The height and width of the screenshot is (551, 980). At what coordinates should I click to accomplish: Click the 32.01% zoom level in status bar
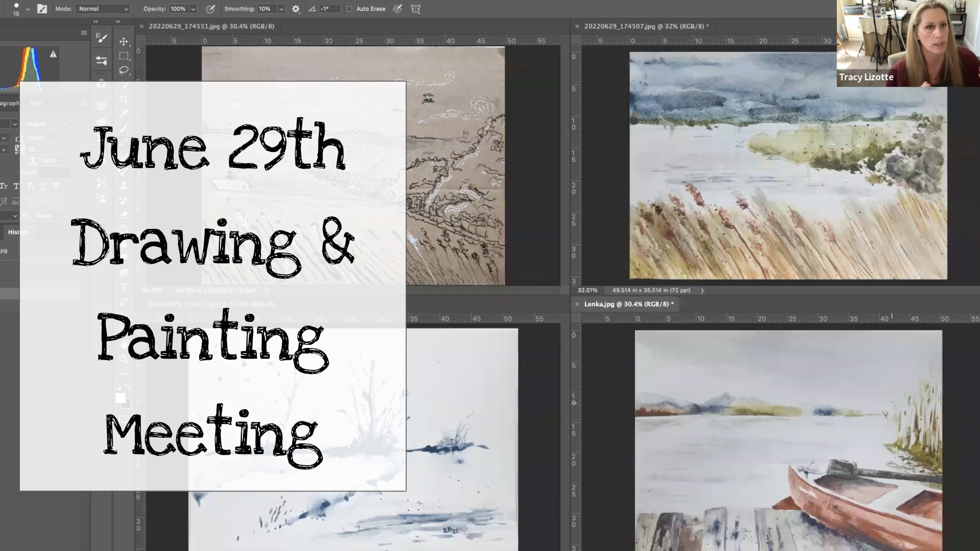coord(587,290)
